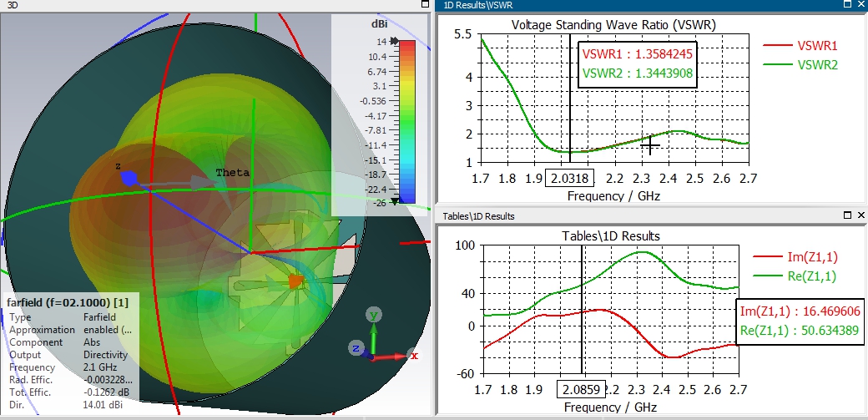The width and height of the screenshot is (868, 420).
Task: Click the Frequency 2.1 GHz value
Action: click(99, 367)
